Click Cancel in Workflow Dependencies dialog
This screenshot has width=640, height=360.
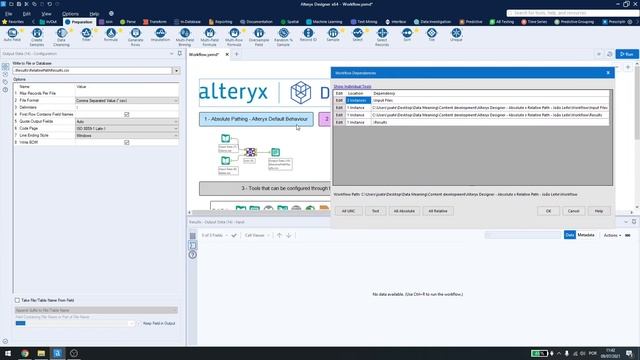coord(573,211)
